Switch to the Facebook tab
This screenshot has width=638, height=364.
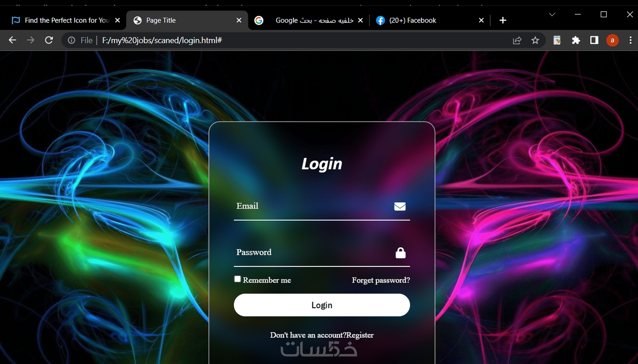tap(413, 20)
